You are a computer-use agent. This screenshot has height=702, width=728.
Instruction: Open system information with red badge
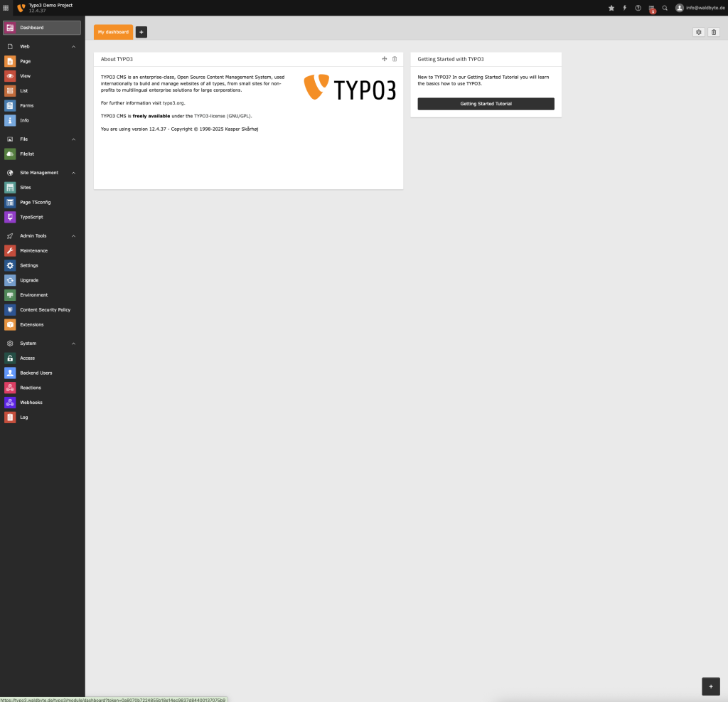[x=651, y=9]
